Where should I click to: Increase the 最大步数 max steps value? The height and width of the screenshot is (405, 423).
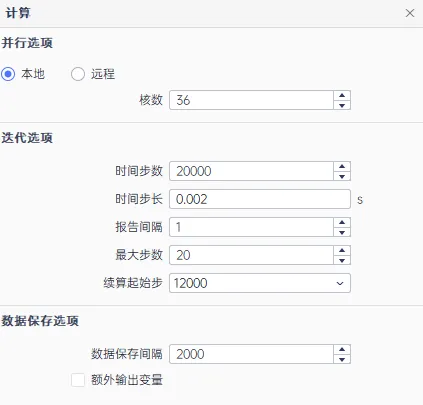pos(342,250)
